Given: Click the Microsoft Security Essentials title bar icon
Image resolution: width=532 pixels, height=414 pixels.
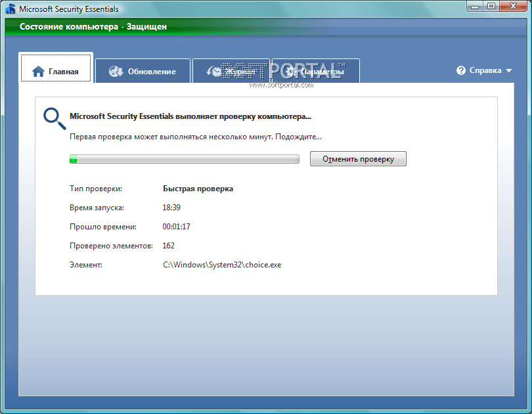Looking at the screenshot, I should (x=11, y=9).
